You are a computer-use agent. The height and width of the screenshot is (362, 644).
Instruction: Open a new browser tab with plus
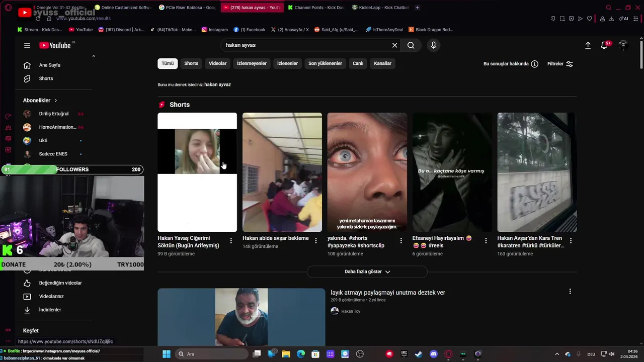pyautogui.click(x=417, y=8)
